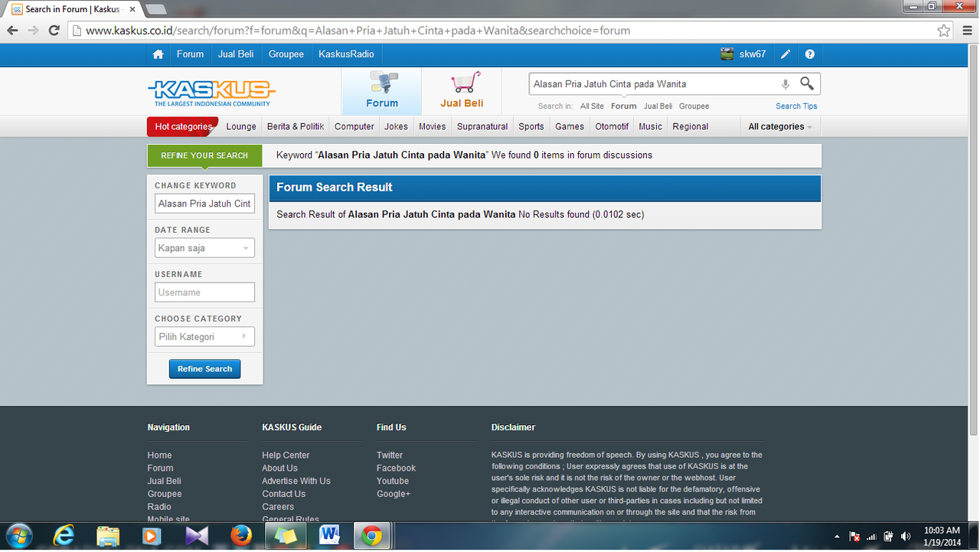This screenshot has width=980, height=552.
Task: Open Jual Beli in top blue bar
Action: tap(236, 54)
